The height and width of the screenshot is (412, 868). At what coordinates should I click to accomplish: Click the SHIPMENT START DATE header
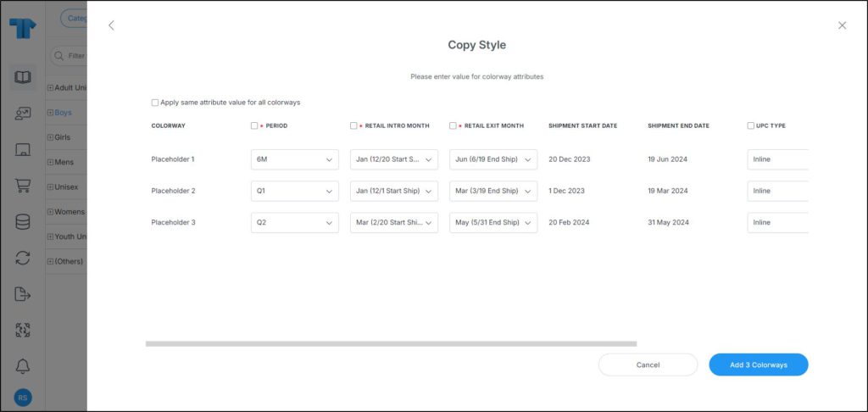click(583, 125)
